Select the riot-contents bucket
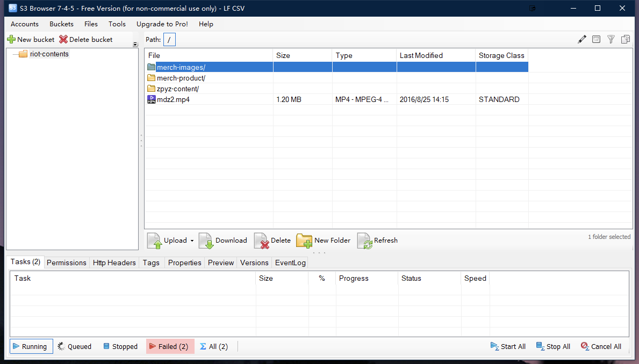Image resolution: width=639 pixels, height=364 pixels. point(49,54)
